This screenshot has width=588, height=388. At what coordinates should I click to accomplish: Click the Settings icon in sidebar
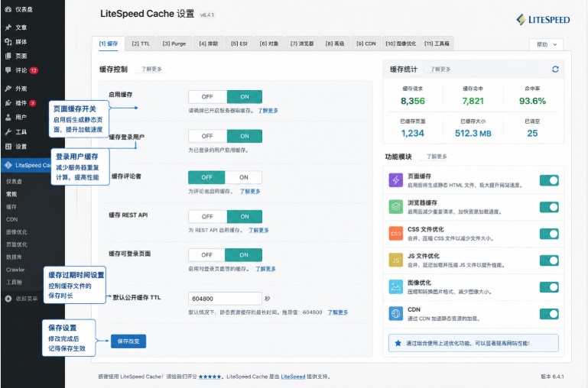click(8, 147)
